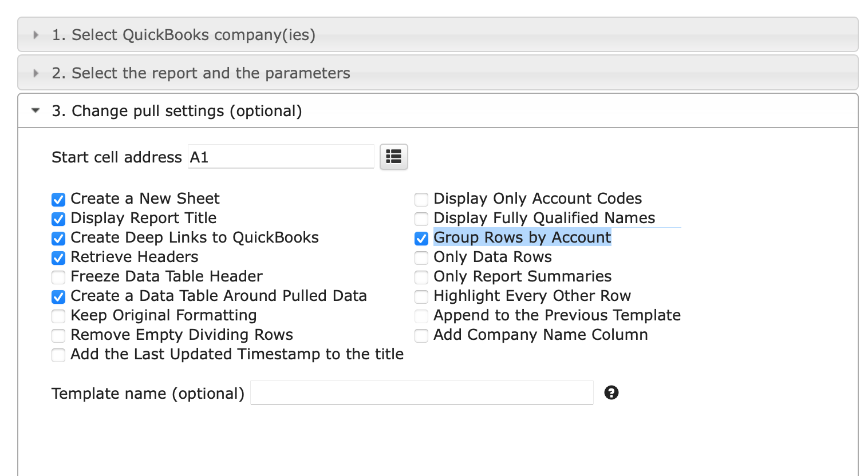Collapse section 3 Change pull settings
Viewport: 868px width, 476px height.
pyautogui.click(x=438, y=110)
